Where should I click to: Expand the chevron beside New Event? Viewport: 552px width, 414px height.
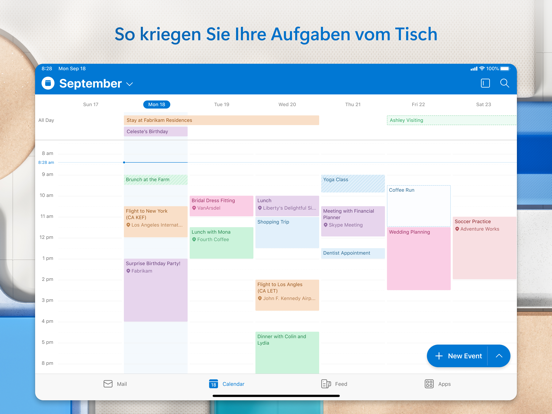(x=499, y=356)
